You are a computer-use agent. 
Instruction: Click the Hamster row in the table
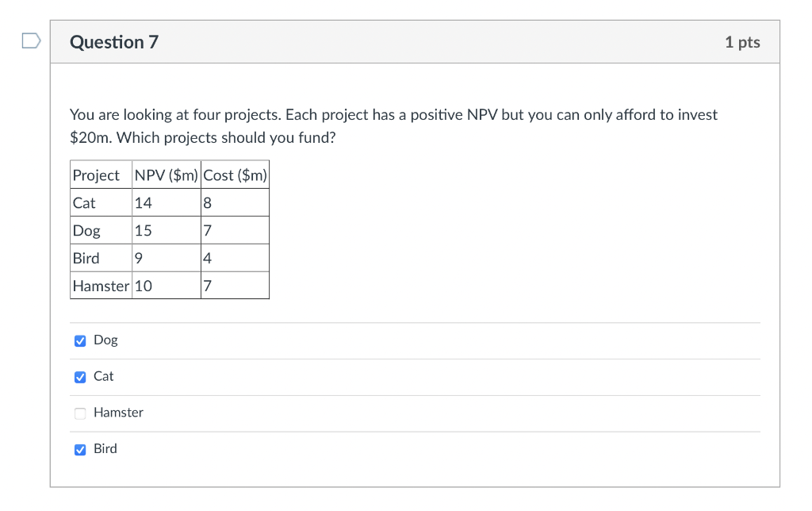tap(100, 286)
